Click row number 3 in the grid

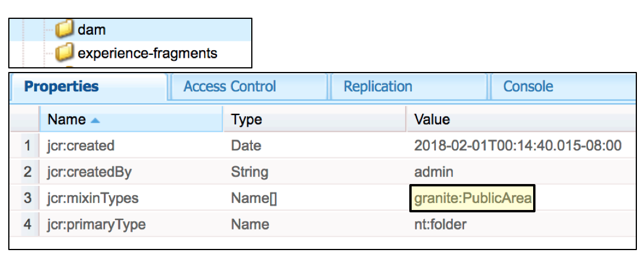[27, 198]
